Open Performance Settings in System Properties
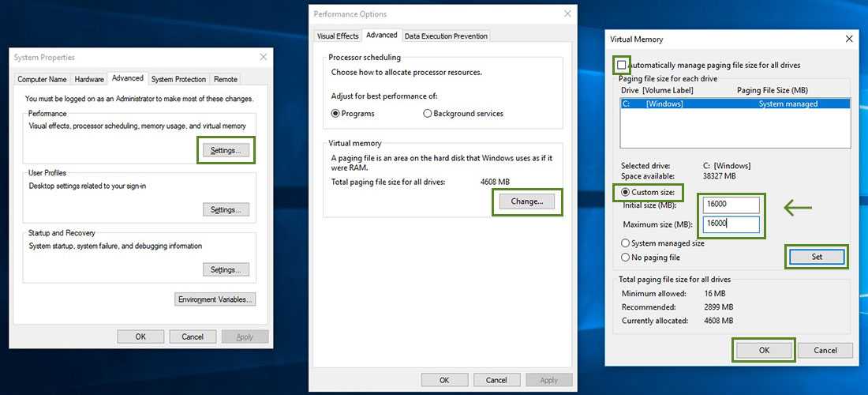868x395 pixels. pyautogui.click(x=226, y=150)
